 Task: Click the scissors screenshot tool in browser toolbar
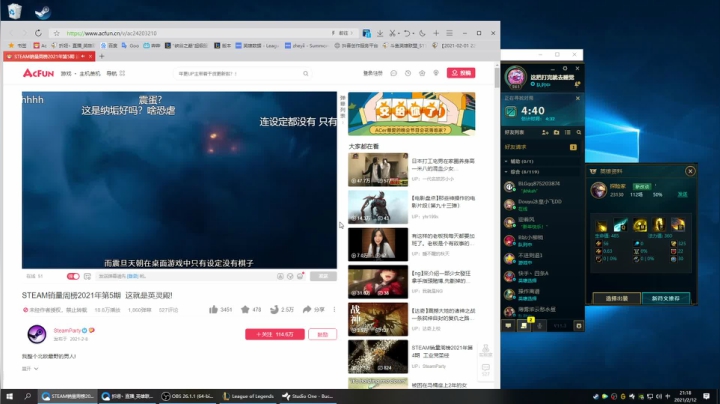392,33
